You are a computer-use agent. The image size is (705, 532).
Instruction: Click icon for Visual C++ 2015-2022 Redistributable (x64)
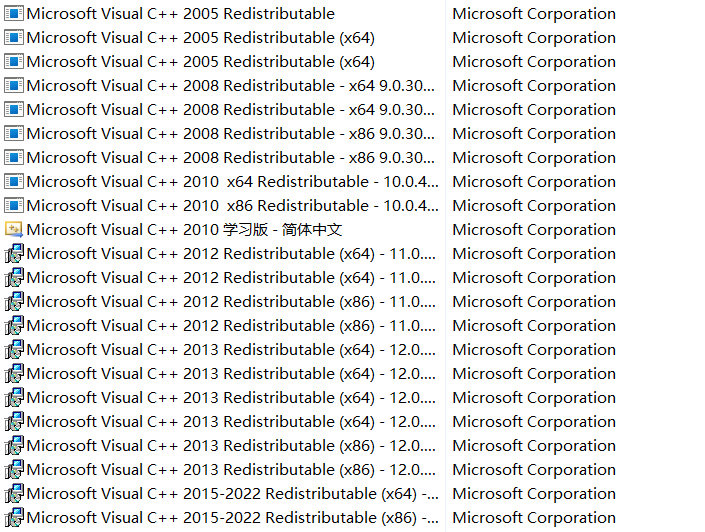(x=13, y=493)
